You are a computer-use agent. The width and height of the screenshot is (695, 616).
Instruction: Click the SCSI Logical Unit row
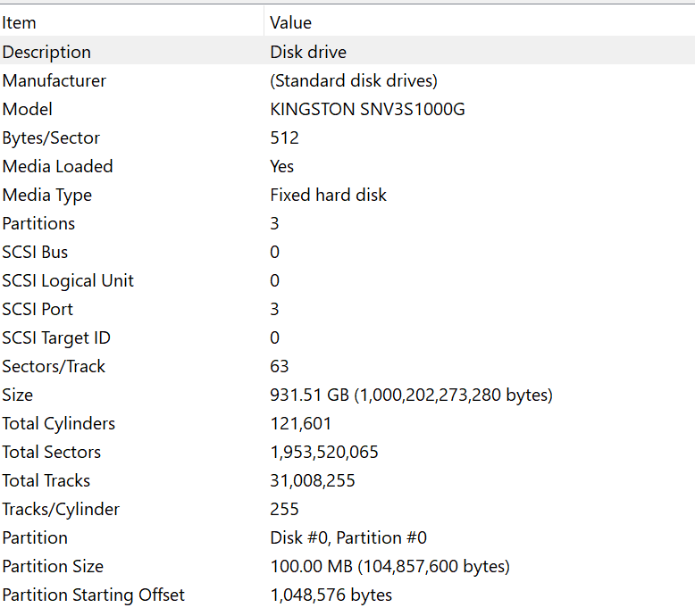[x=68, y=280]
